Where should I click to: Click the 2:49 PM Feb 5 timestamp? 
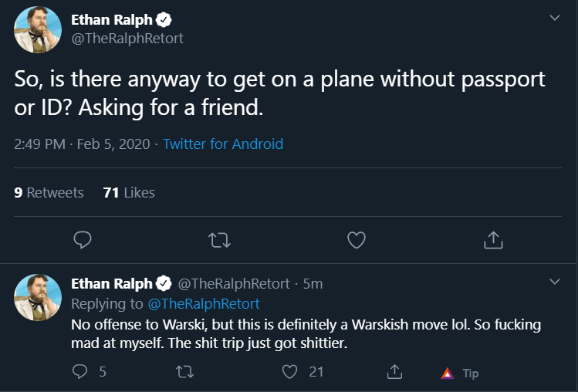[x=82, y=144]
